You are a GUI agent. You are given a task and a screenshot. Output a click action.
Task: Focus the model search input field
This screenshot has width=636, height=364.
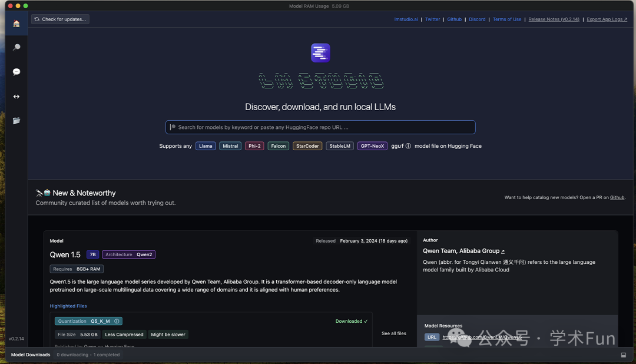[320, 127]
